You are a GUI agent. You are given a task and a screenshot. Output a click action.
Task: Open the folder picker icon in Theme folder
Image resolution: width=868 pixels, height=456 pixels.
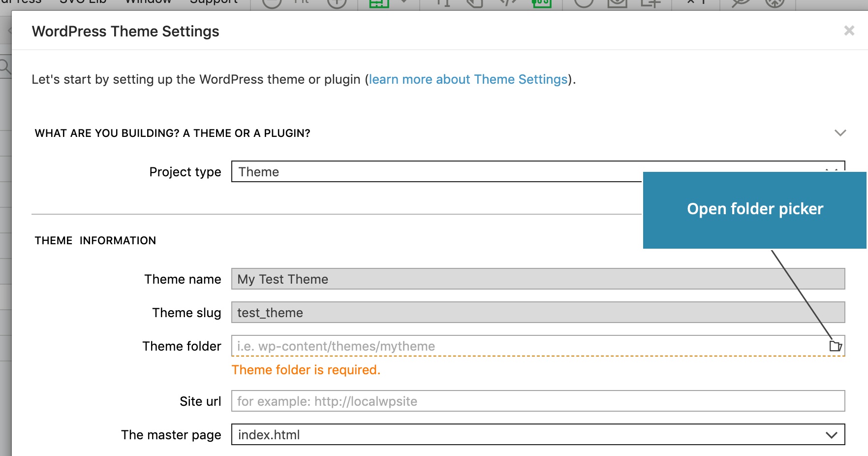835,346
